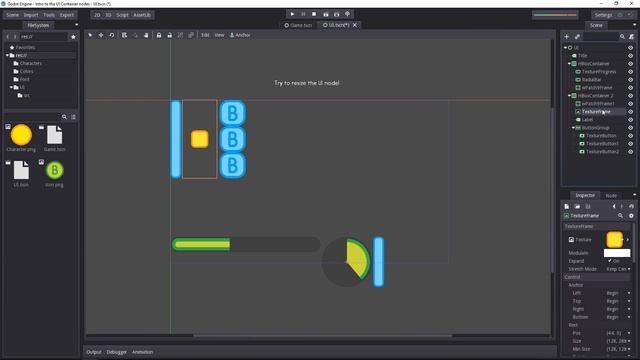Toggle visibility of ButtonGroup node

631,128
